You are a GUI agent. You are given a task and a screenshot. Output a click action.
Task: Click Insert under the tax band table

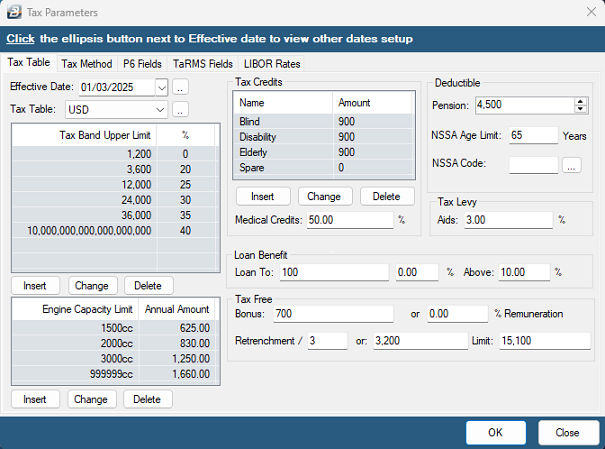pos(35,286)
